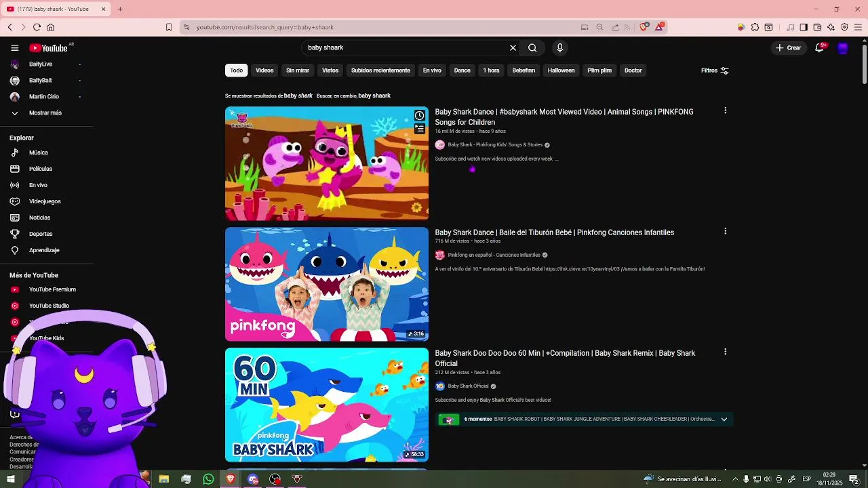Click the Crear button
The image size is (868, 488).
(x=789, y=48)
